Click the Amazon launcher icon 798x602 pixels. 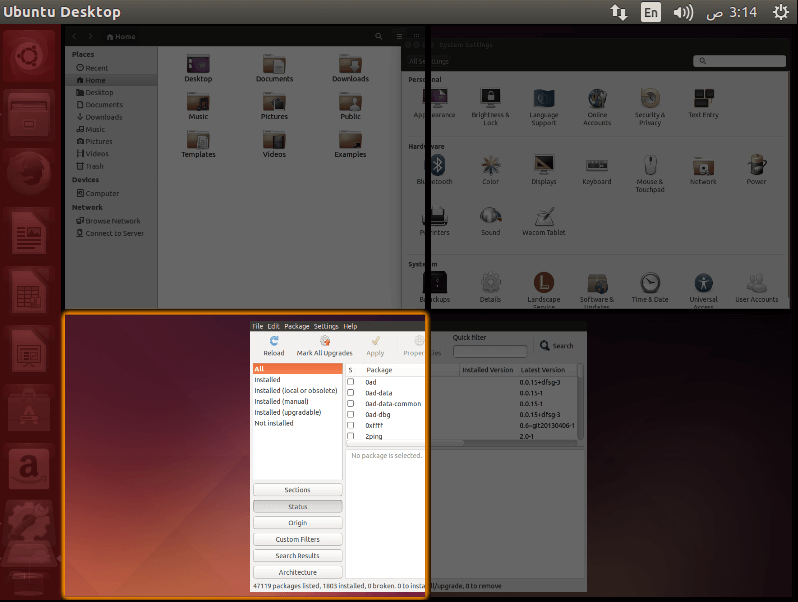29,469
